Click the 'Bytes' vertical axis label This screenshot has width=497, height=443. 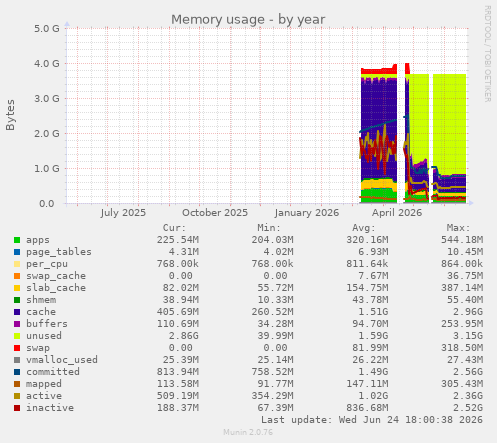tap(10, 115)
